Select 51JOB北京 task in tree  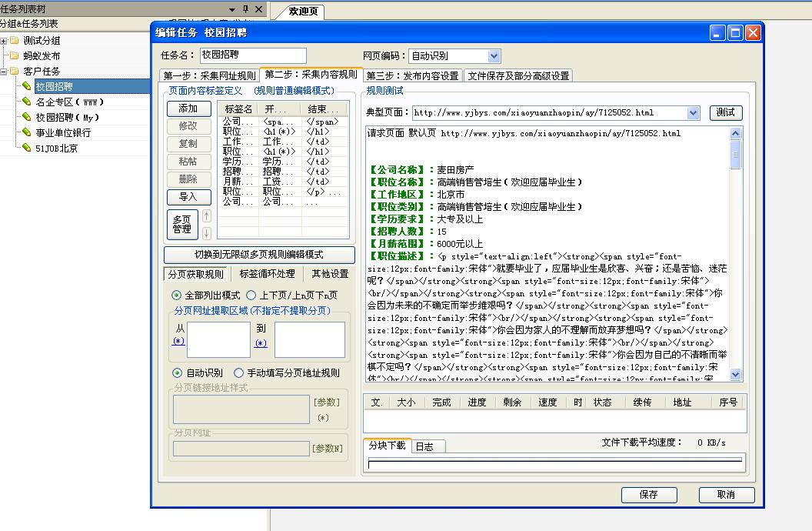(x=56, y=149)
